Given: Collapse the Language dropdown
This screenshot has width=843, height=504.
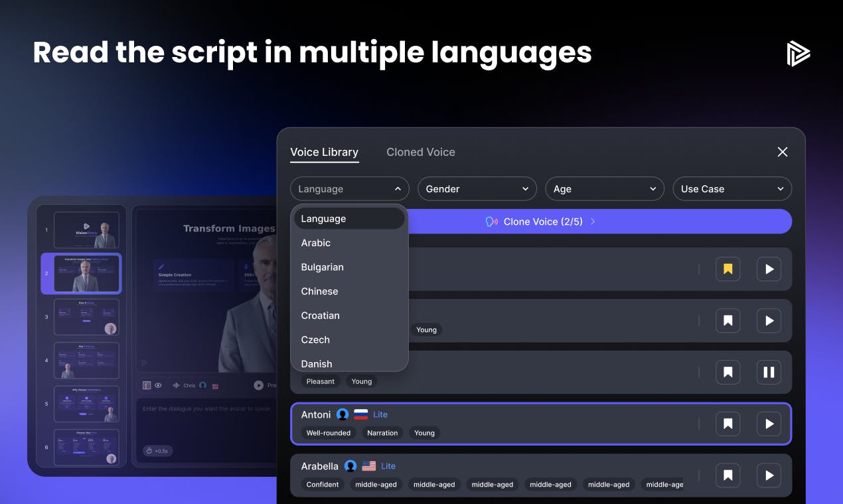Looking at the screenshot, I should coord(350,189).
